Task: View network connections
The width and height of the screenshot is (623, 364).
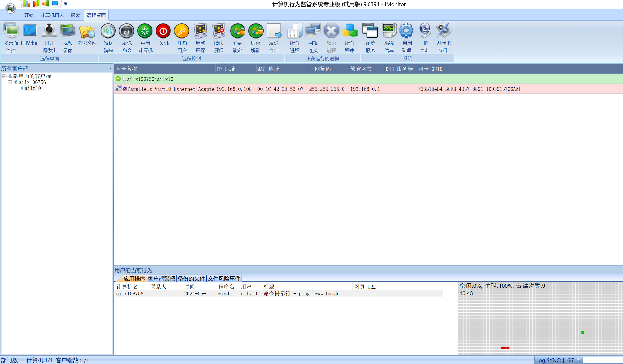Action: coord(313,38)
